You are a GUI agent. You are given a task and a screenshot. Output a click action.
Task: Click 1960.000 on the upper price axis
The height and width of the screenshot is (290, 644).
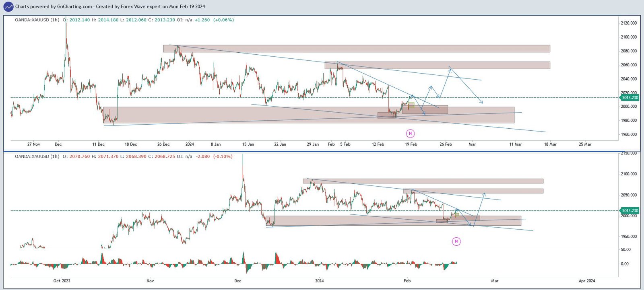click(x=629, y=134)
